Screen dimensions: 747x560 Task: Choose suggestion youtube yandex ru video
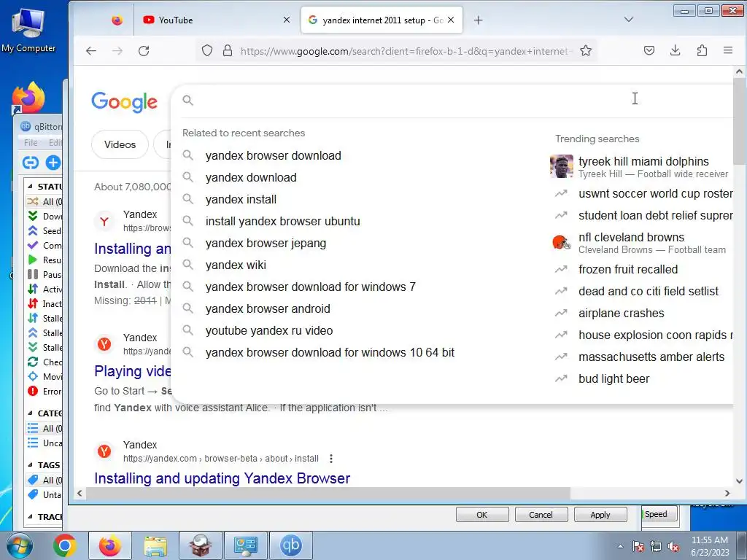pyautogui.click(x=269, y=331)
